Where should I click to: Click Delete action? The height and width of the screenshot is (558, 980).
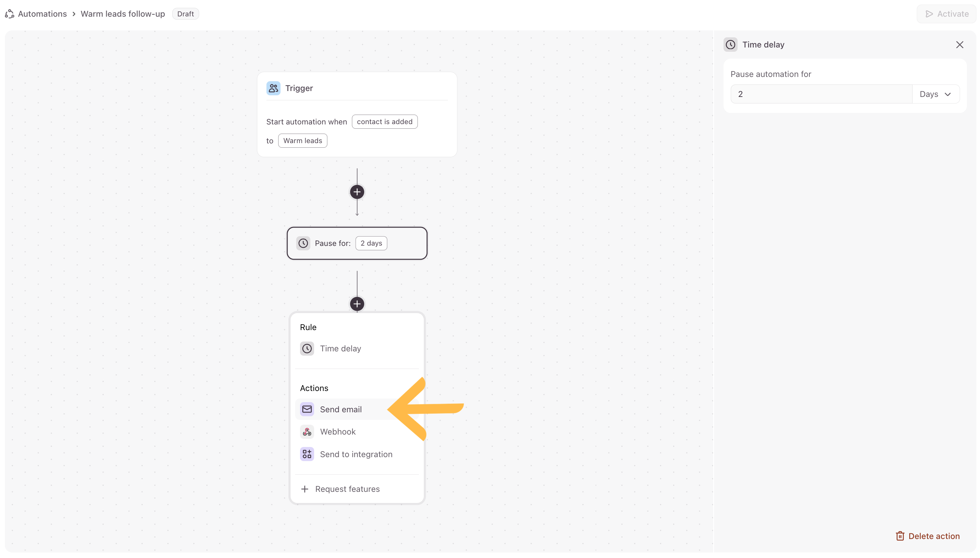tap(928, 536)
